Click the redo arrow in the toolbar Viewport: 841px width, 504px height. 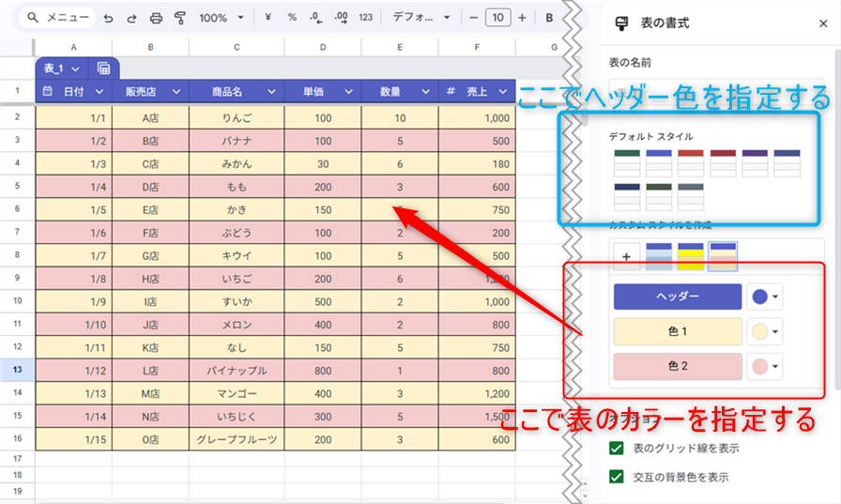tap(131, 18)
